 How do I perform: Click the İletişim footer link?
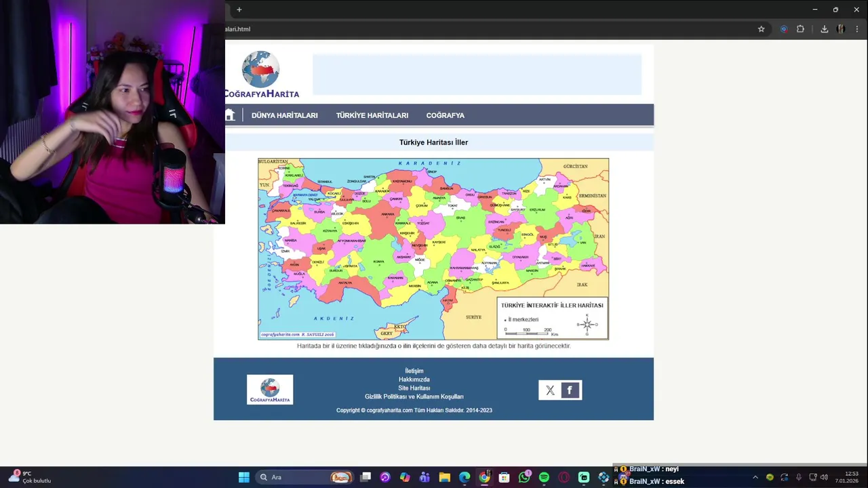click(414, 371)
